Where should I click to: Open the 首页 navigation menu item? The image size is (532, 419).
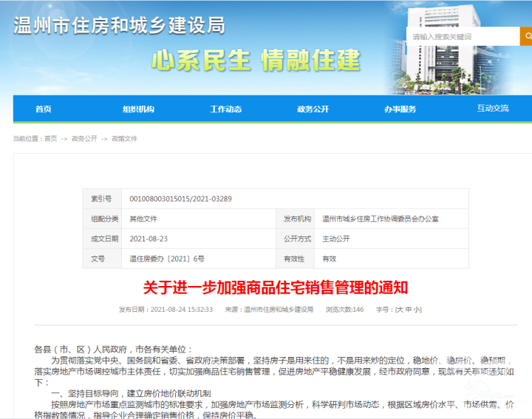[x=44, y=109]
